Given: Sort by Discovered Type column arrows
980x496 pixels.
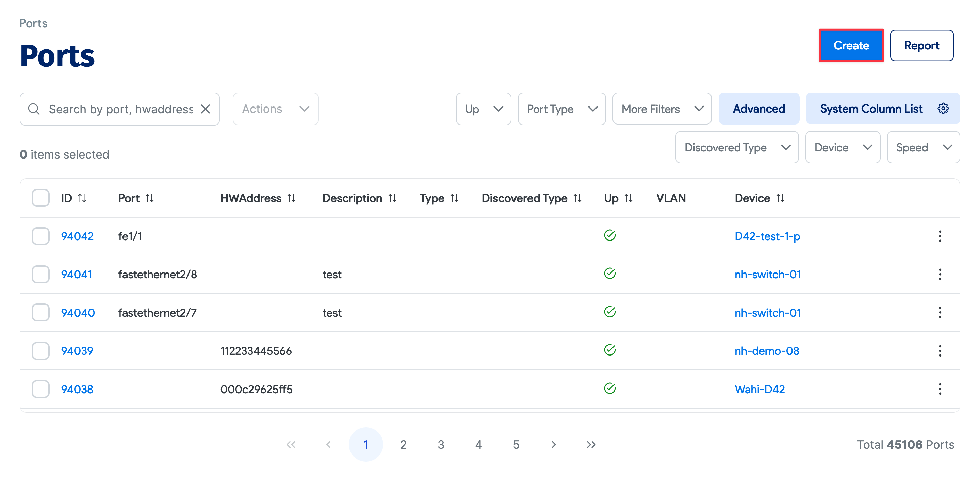Looking at the screenshot, I should click(577, 198).
